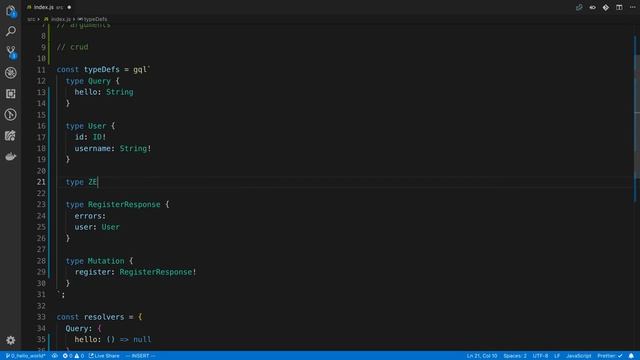Start Live Share from status bar
Screen dimensions: 640x360
(x=104, y=356)
